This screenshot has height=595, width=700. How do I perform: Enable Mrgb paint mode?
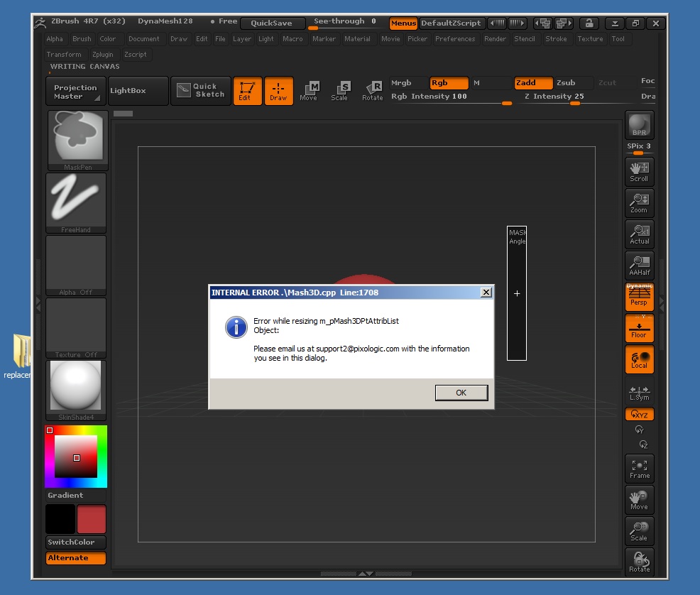[408, 82]
